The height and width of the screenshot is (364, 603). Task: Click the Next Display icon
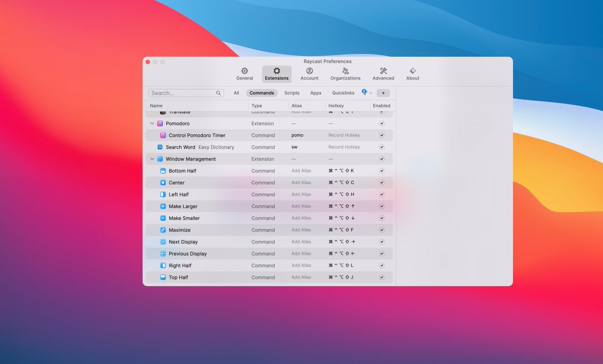pyautogui.click(x=163, y=242)
